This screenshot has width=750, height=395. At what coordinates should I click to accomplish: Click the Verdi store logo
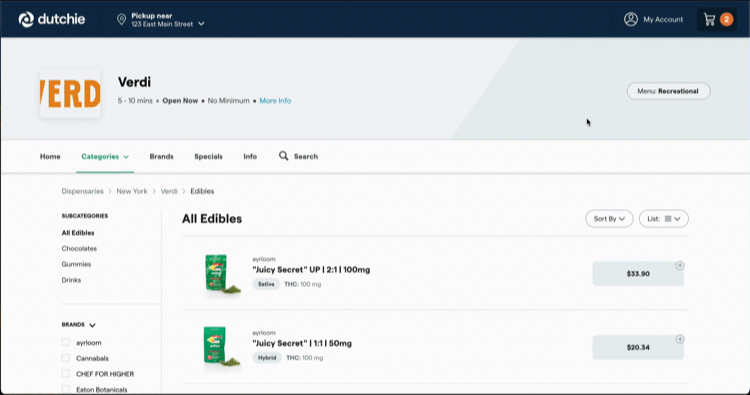coord(70,94)
